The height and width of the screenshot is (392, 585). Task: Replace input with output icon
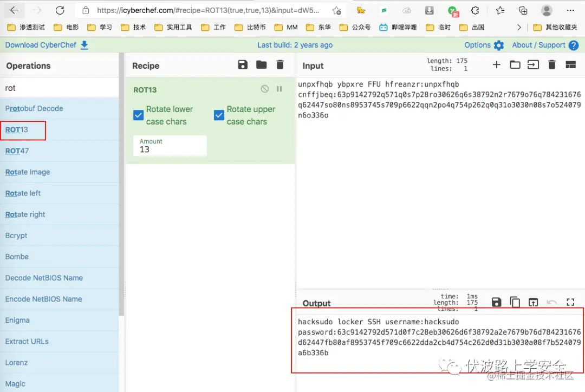pyautogui.click(x=533, y=302)
